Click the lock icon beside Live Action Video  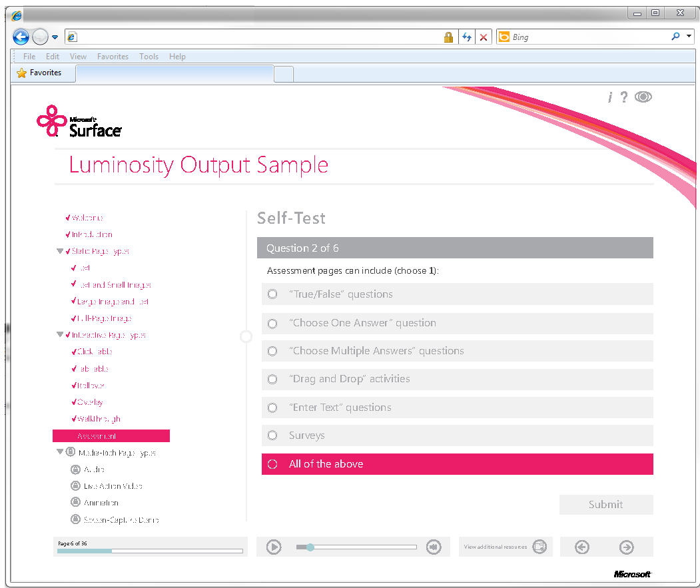point(75,485)
